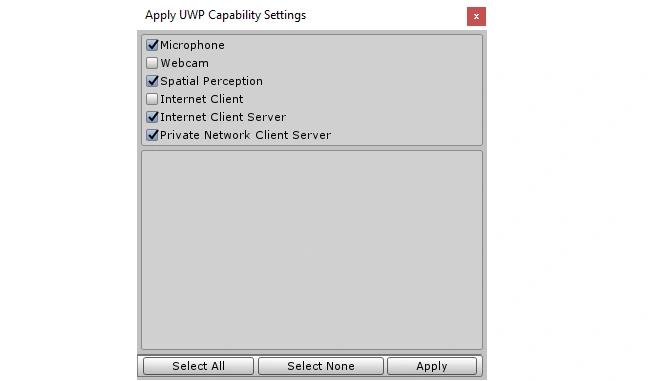
Task: Click the Select All button
Action: (x=199, y=366)
